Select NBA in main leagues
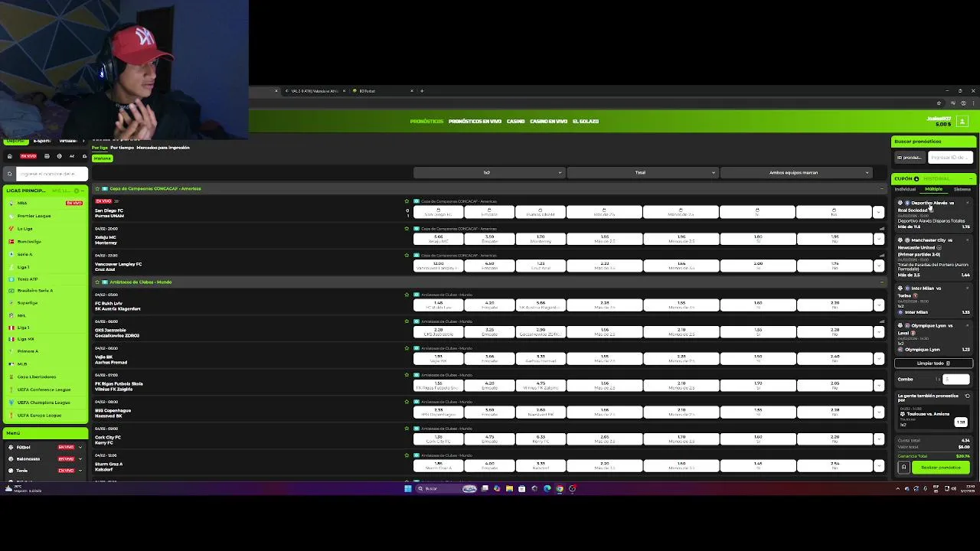The image size is (980, 551). 45,203
